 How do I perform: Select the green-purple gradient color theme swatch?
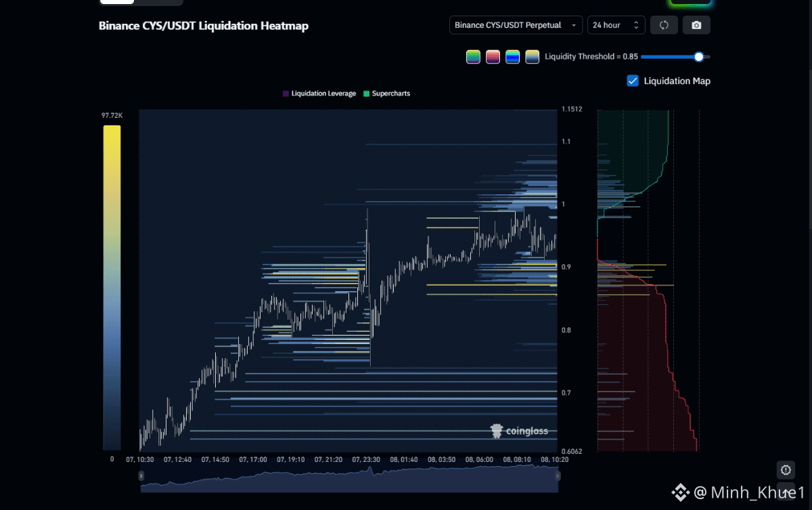473,57
